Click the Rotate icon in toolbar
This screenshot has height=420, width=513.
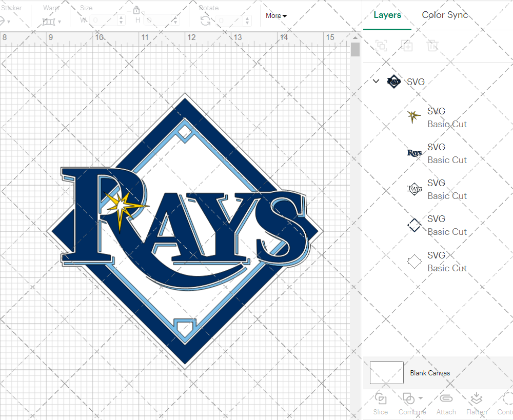point(205,21)
